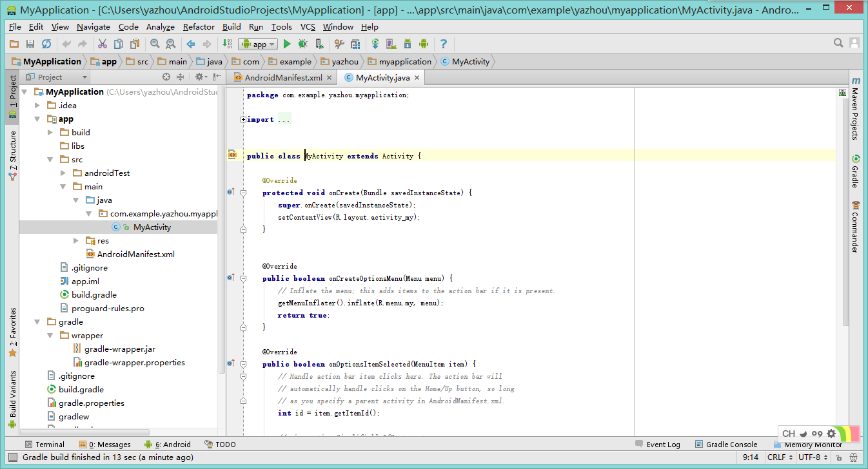Open the SDK Manager toolbar icon

tap(408, 44)
